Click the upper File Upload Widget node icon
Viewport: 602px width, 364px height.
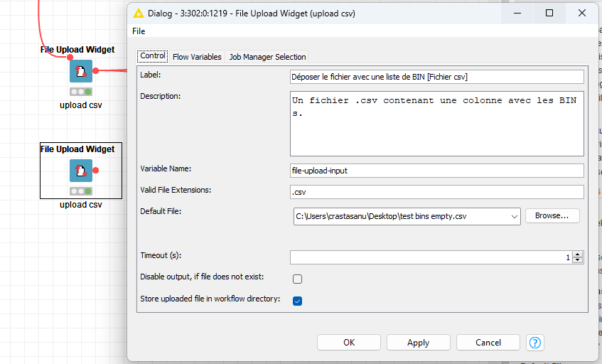[80, 71]
